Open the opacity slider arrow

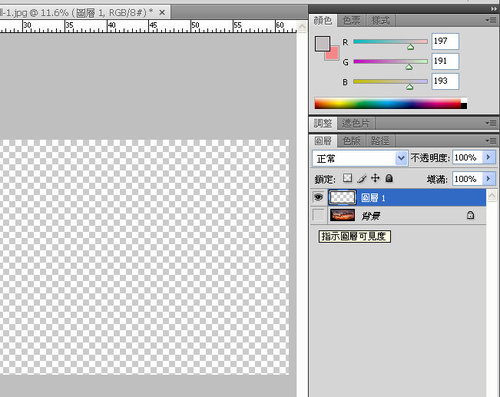click(x=489, y=158)
